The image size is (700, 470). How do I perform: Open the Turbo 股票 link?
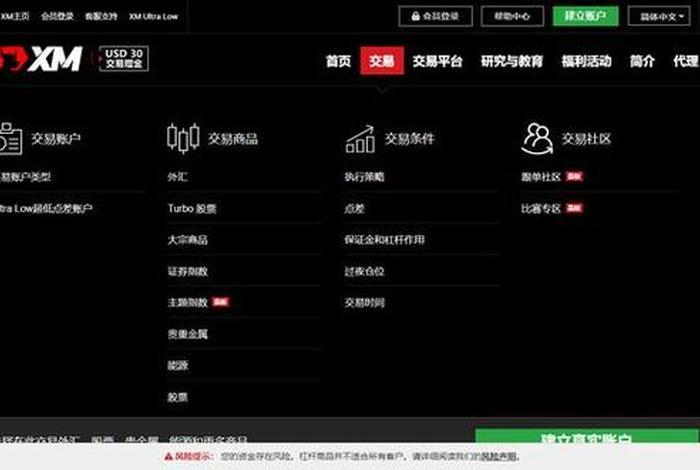tap(192, 208)
